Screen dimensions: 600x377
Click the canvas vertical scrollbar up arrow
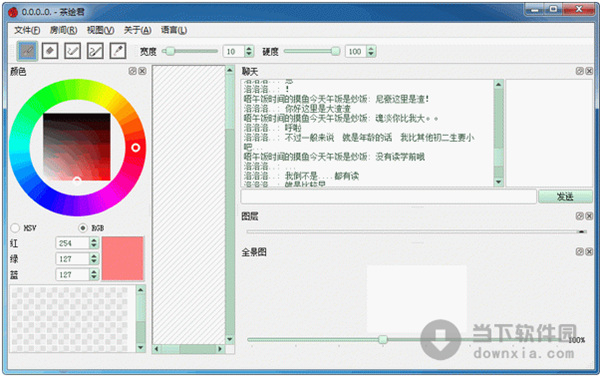230,70
